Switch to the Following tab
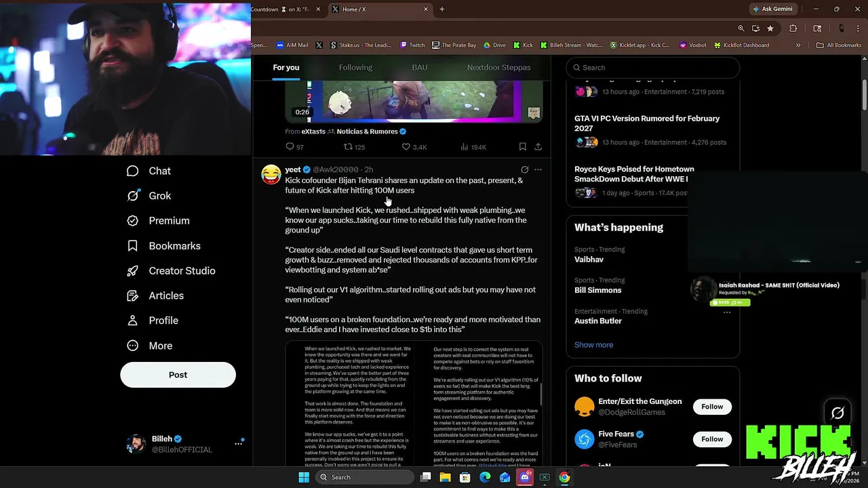 (355, 68)
